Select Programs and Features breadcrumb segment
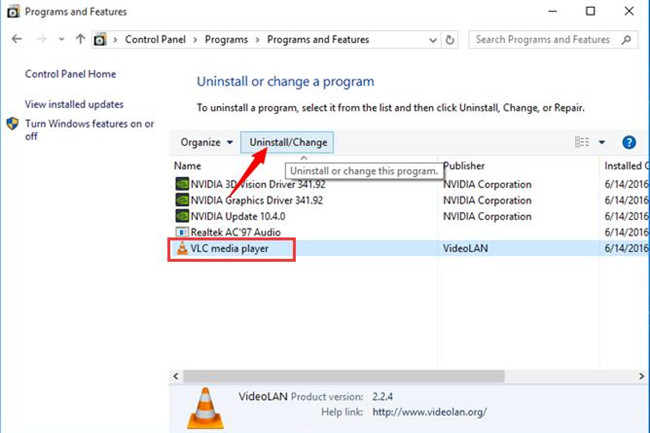 318,40
